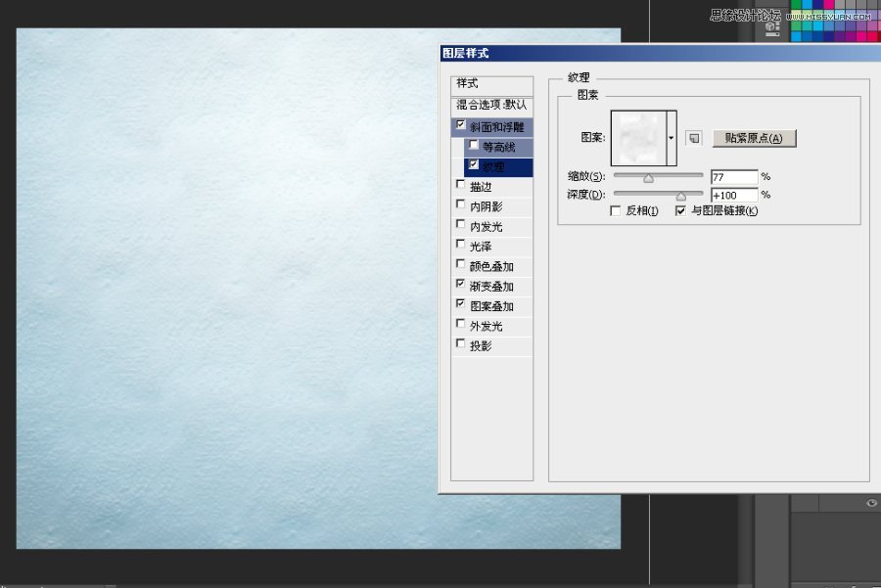Enable the 反相 (Invert) checkbox
The width and height of the screenshot is (881, 588).
[x=615, y=210]
